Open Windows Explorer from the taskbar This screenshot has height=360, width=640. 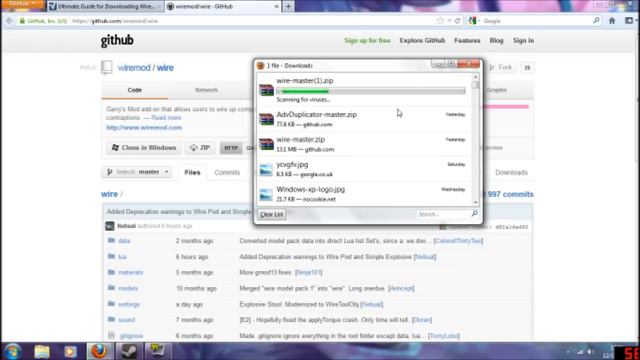coord(42,351)
